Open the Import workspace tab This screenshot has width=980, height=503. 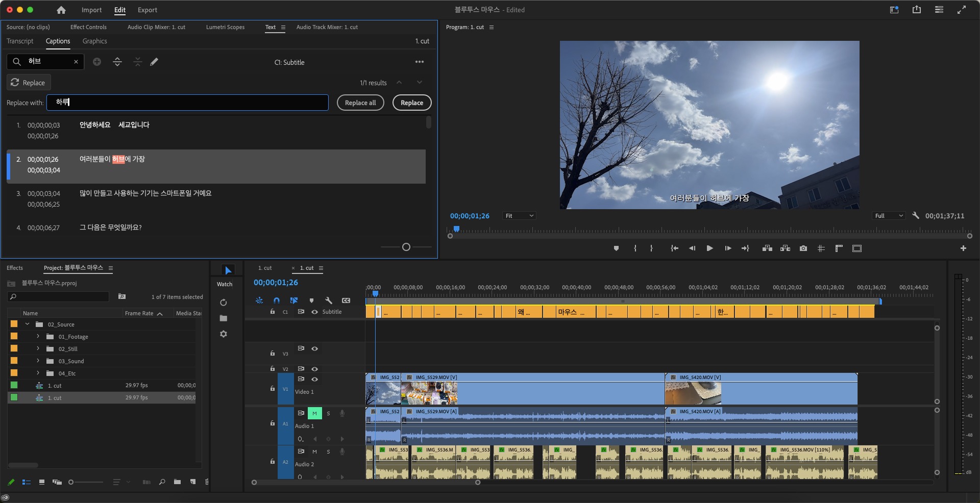(91, 10)
